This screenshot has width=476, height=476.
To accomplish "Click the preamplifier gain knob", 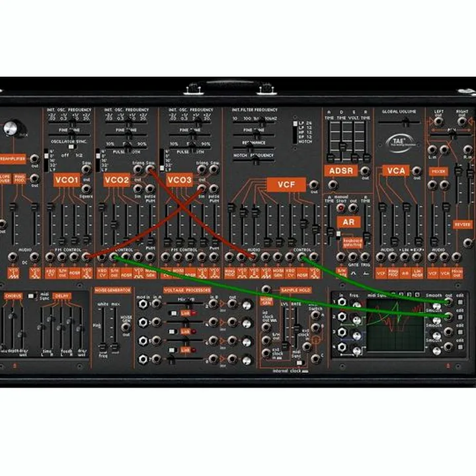I will [x=11, y=129].
